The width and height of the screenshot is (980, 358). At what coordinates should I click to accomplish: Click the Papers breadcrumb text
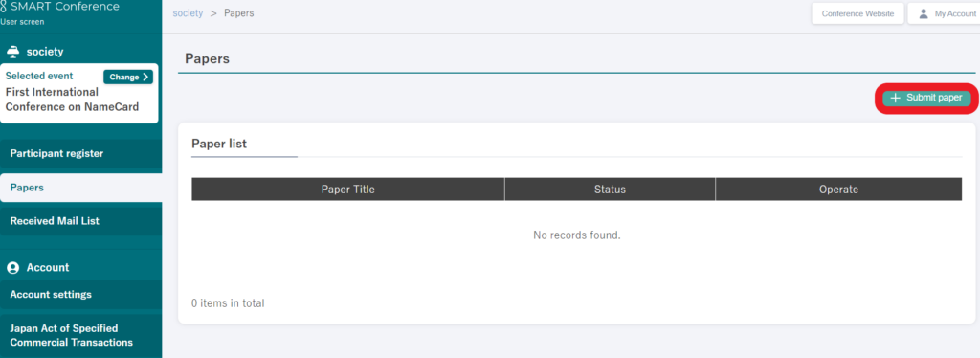coord(239,13)
